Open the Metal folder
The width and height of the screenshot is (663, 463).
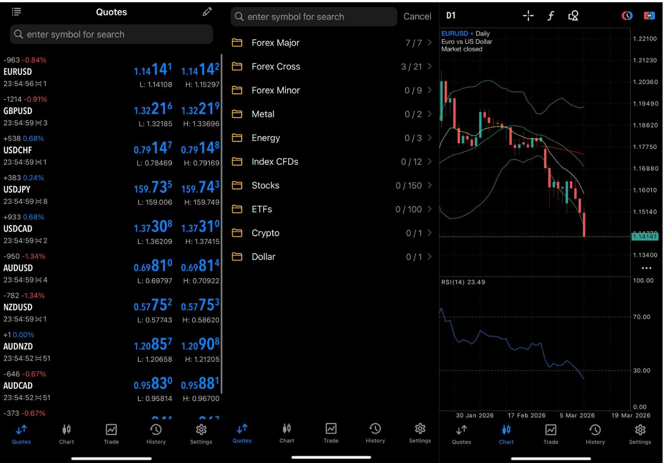click(332, 114)
